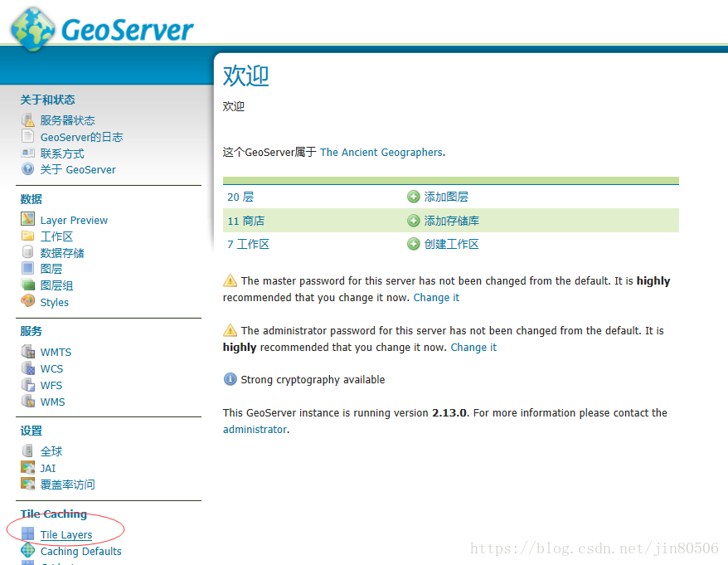Click the master password warning triangle icon
Screen dimensions: 728x565
pyautogui.click(x=230, y=280)
